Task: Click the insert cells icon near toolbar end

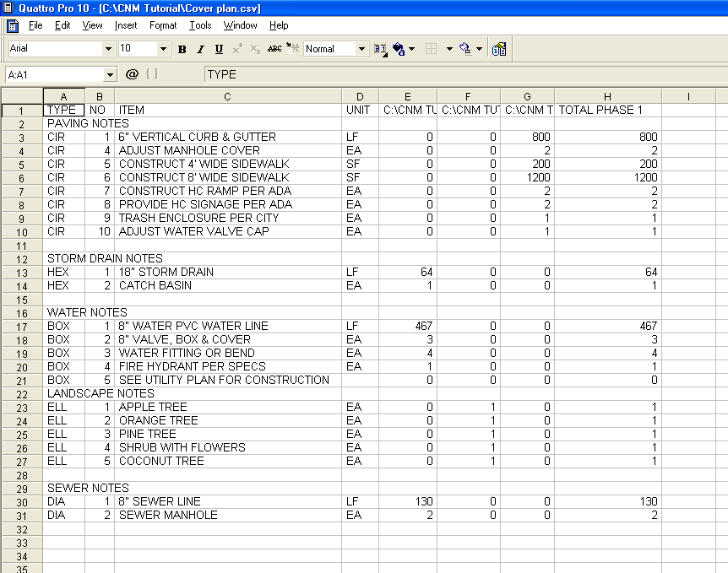Action: (465, 49)
